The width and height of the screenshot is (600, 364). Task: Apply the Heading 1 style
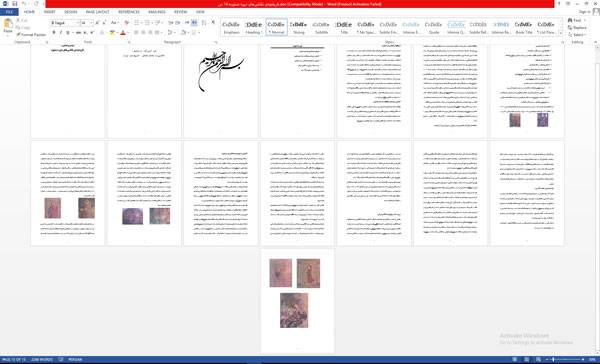pyautogui.click(x=254, y=27)
